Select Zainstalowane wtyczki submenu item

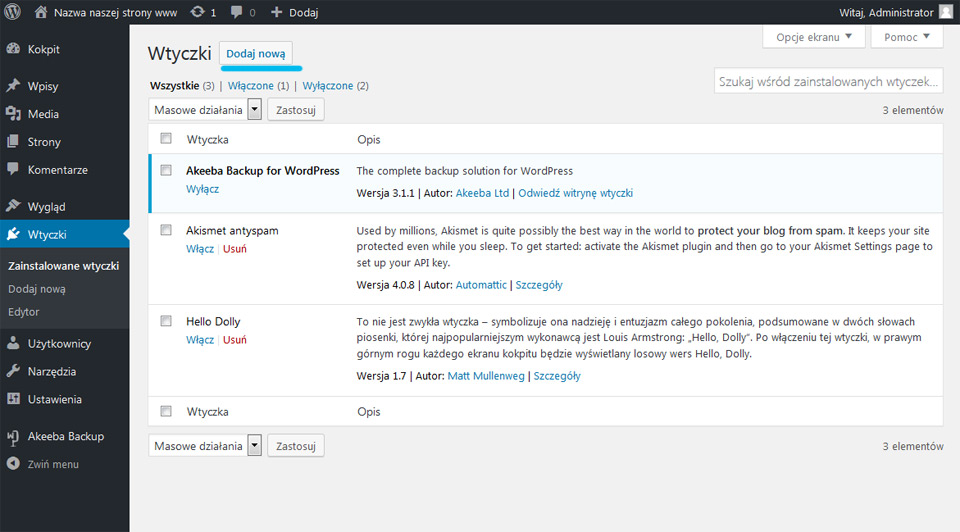(x=64, y=266)
